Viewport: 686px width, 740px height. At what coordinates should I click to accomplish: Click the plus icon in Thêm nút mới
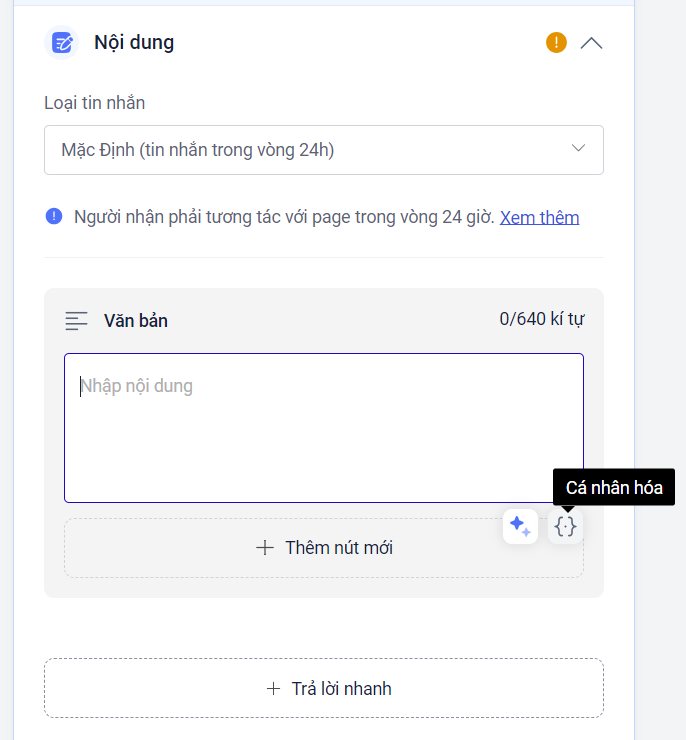[x=265, y=548]
